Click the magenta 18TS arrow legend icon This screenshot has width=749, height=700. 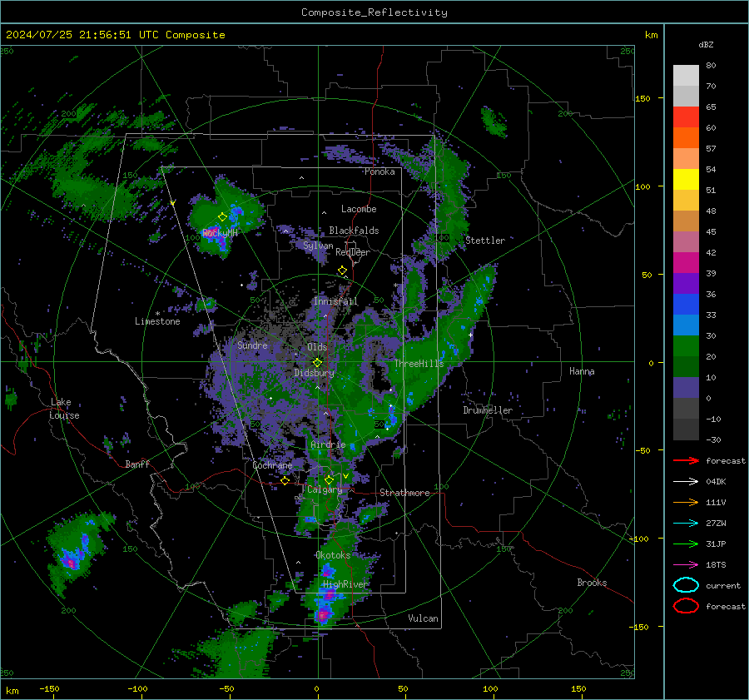pyautogui.click(x=686, y=565)
